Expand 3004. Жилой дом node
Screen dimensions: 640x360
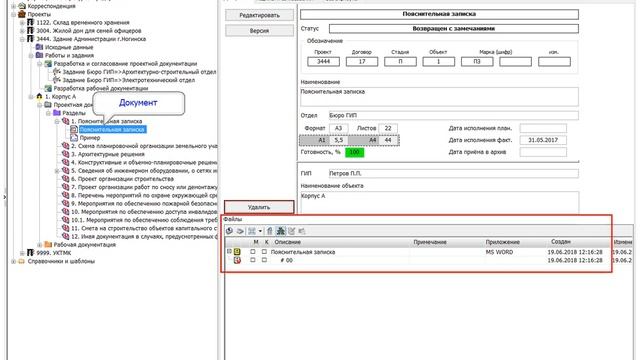coord(22,31)
